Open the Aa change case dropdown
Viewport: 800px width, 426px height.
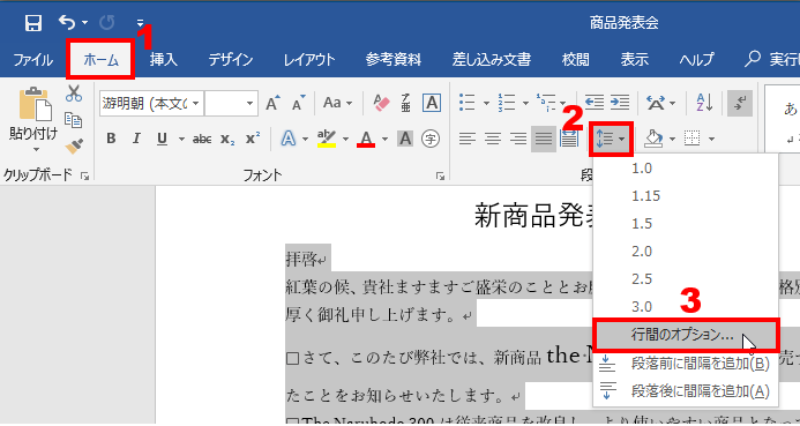(x=337, y=103)
